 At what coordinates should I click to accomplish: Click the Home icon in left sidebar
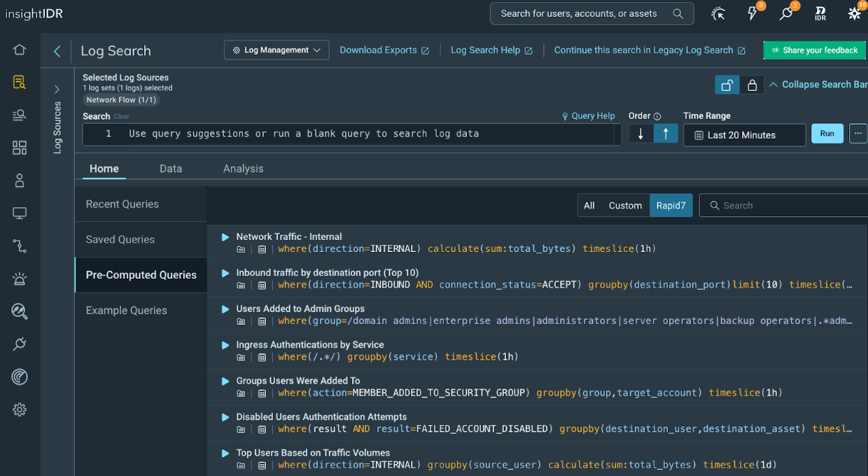click(20, 50)
